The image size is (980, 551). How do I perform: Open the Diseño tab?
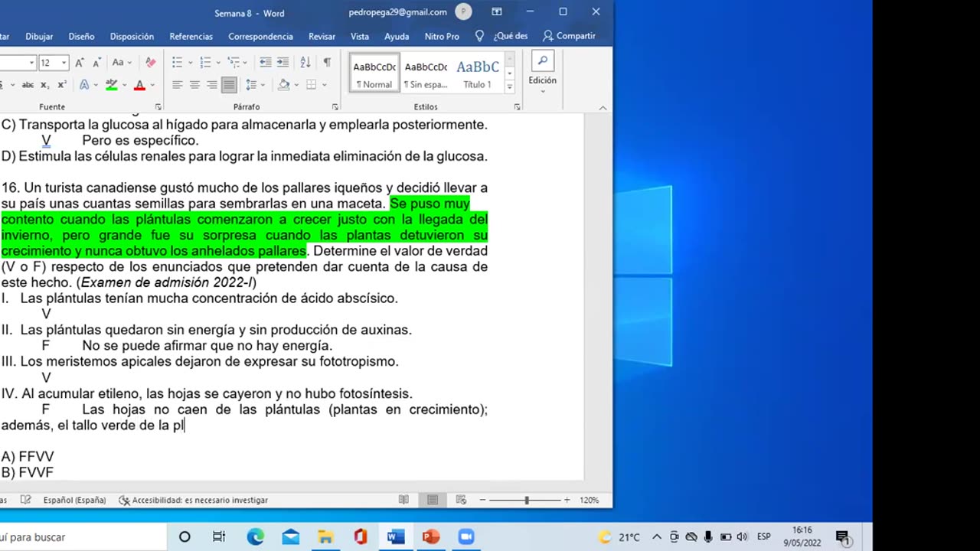[x=81, y=36]
